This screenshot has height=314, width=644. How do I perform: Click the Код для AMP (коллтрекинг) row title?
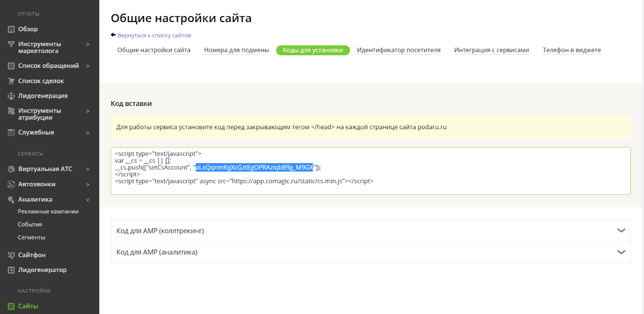(x=160, y=231)
